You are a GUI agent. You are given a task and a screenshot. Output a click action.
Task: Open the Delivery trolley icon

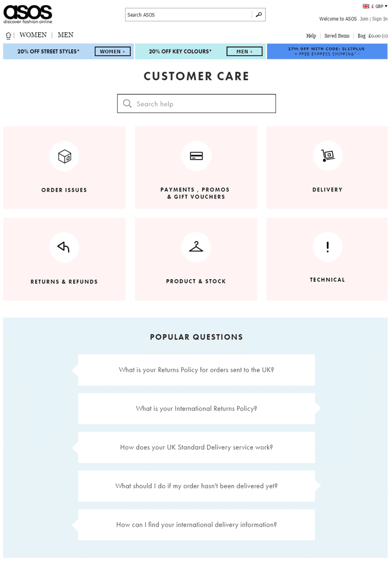[x=327, y=156]
